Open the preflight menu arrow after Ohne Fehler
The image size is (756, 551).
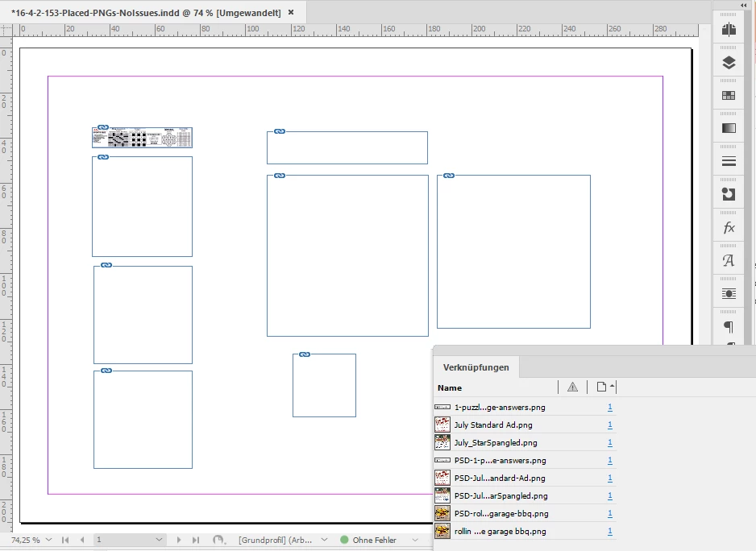(x=415, y=540)
